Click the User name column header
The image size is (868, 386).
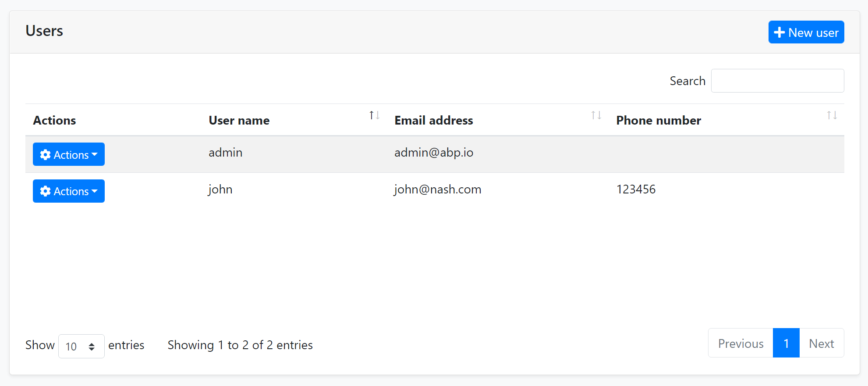tap(239, 120)
